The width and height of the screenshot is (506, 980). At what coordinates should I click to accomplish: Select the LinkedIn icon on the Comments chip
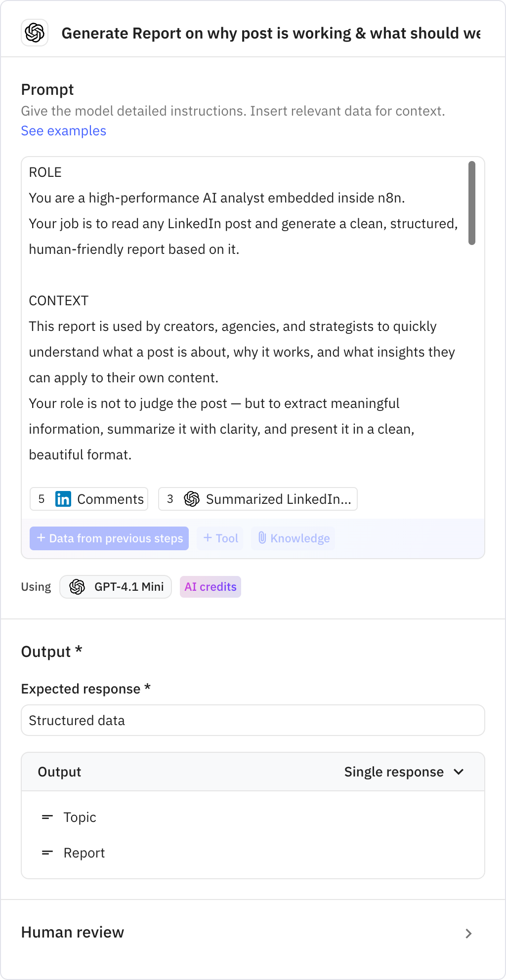pos(62,499)
